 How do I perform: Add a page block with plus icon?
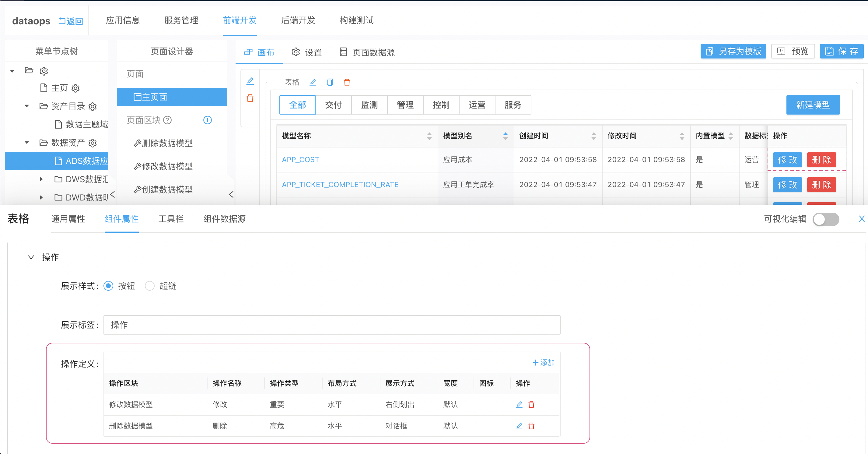(208, 120)
